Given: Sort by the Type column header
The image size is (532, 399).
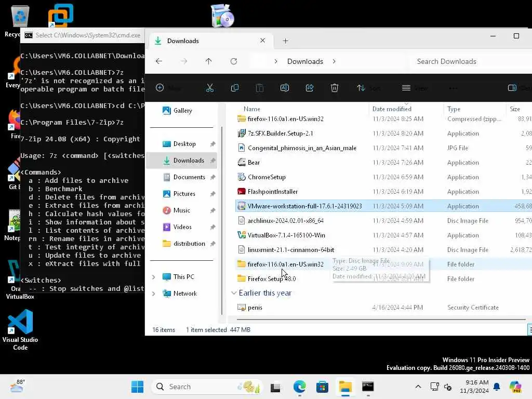Looking at the screenshot, I should pyautogui.click(x=454, y=109).
